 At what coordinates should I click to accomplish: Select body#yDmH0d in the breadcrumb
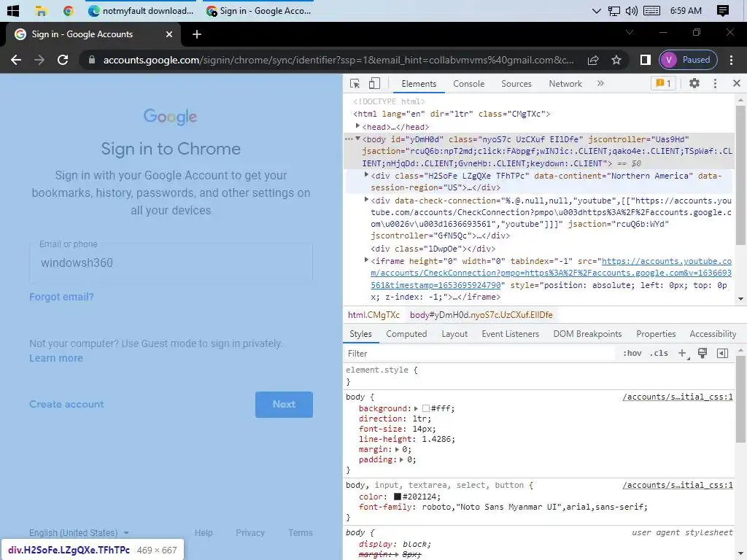coord(481,315)
